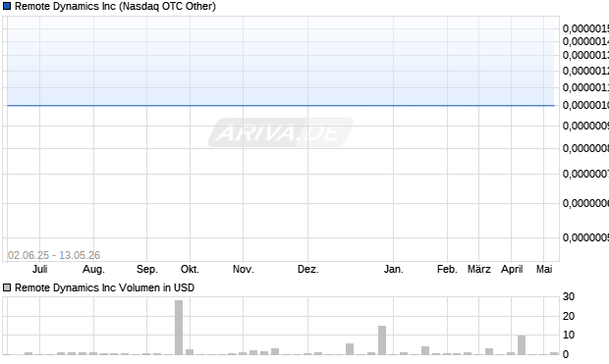Click the volume bar near 10 in April
This screenshot has width=609, height=364.
522,345
